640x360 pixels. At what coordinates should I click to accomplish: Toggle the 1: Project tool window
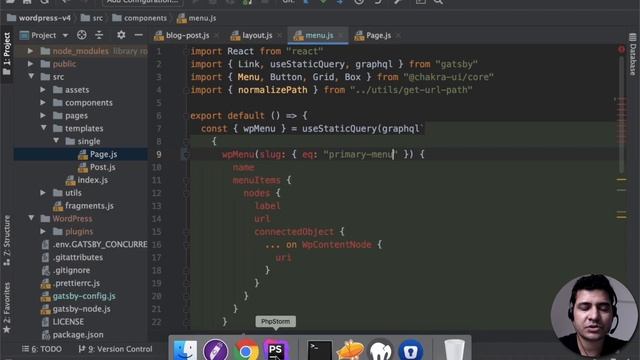[7, 55]
